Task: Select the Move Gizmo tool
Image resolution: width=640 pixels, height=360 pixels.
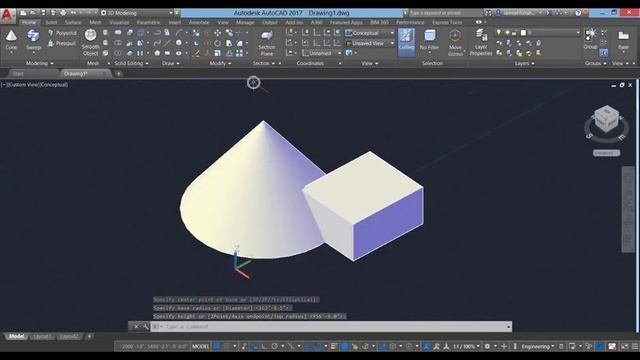Action: [455, 43]
